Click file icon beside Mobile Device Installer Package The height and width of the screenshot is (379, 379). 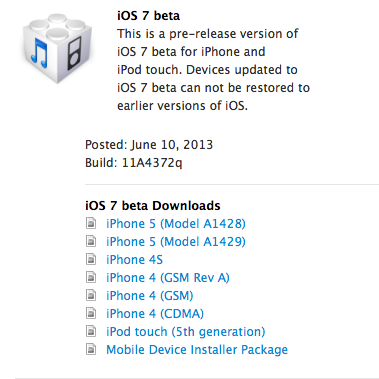91,349
